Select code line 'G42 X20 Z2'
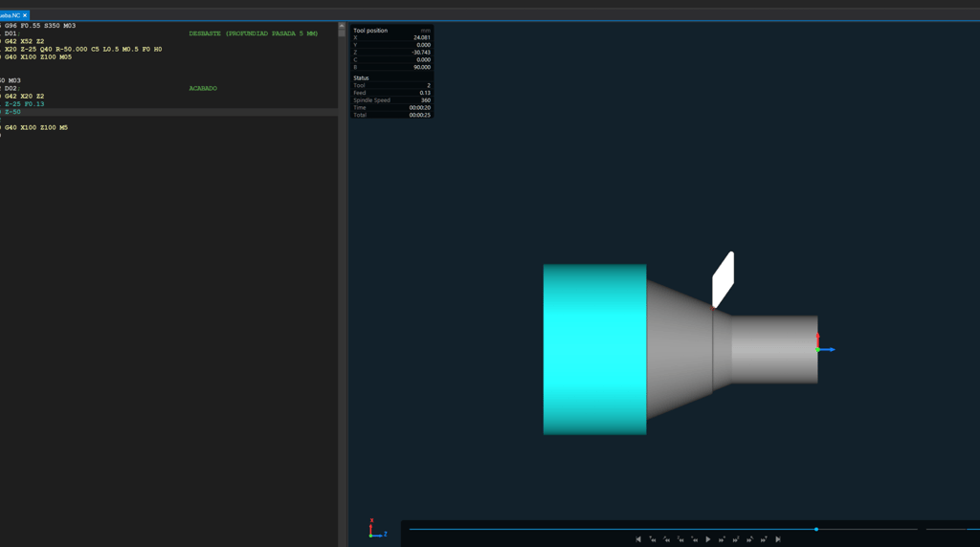Screen dimensions: 980x547 pyautogui.click(x=24, y=97)
